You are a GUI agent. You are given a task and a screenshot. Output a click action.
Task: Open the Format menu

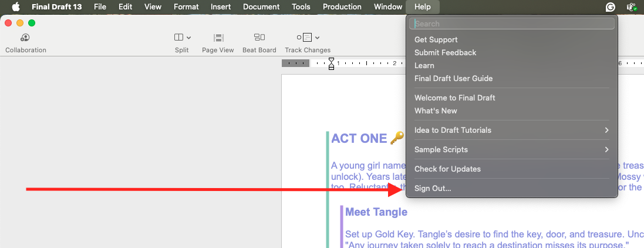point(186,6)
